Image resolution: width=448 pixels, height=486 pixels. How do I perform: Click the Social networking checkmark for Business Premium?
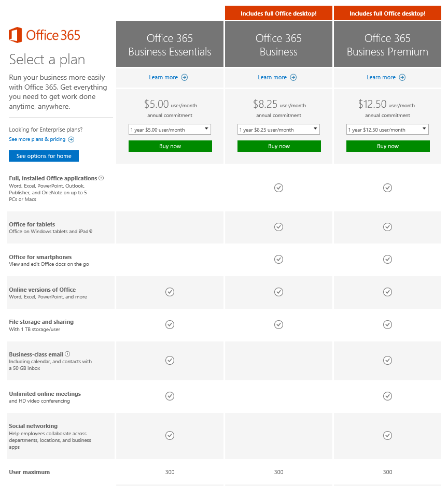point(387,436)
